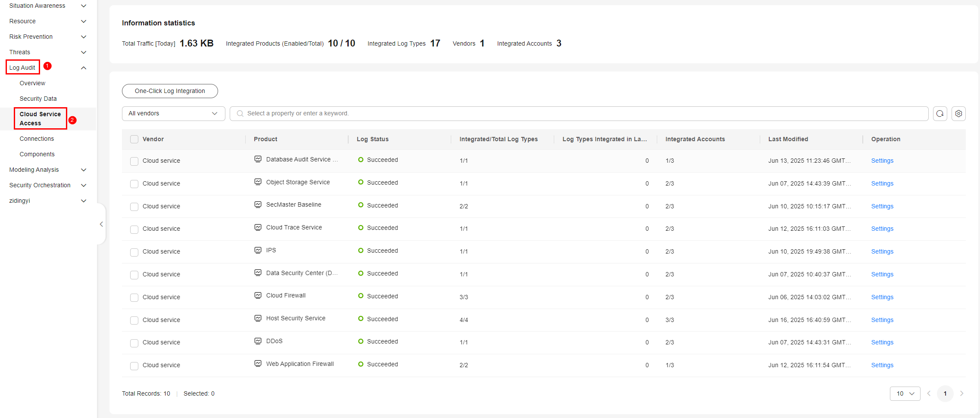Click the refresh icon beside search bar
Viewport: 980px width, 418px height.
(940, 114)
